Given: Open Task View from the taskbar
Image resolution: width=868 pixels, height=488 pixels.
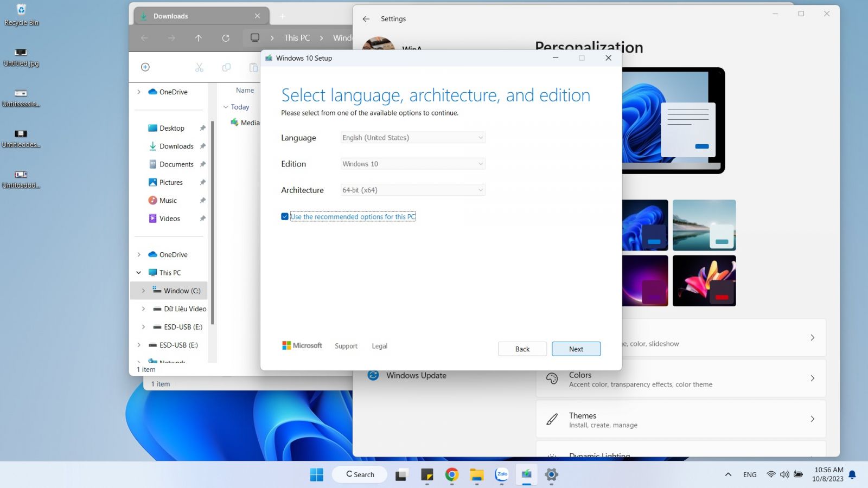Looking at the screenshot, I should point(401,474).
